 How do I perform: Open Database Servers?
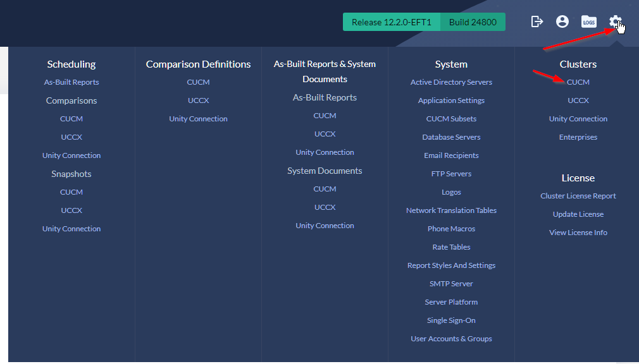[451, 136]
